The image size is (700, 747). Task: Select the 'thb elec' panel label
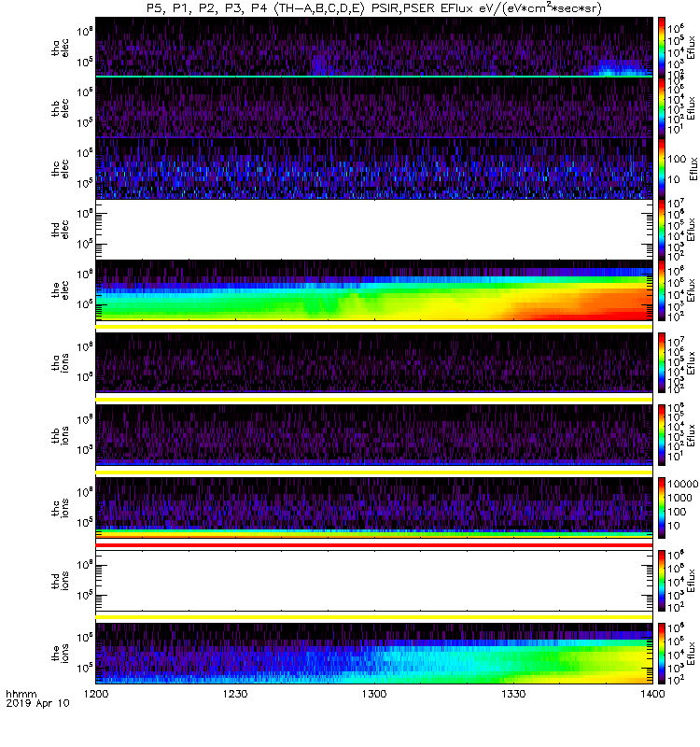click(60, 108)
